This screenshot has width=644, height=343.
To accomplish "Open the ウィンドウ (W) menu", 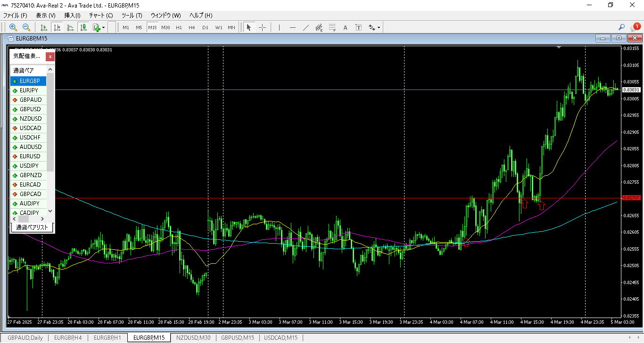I will [165, 15].
